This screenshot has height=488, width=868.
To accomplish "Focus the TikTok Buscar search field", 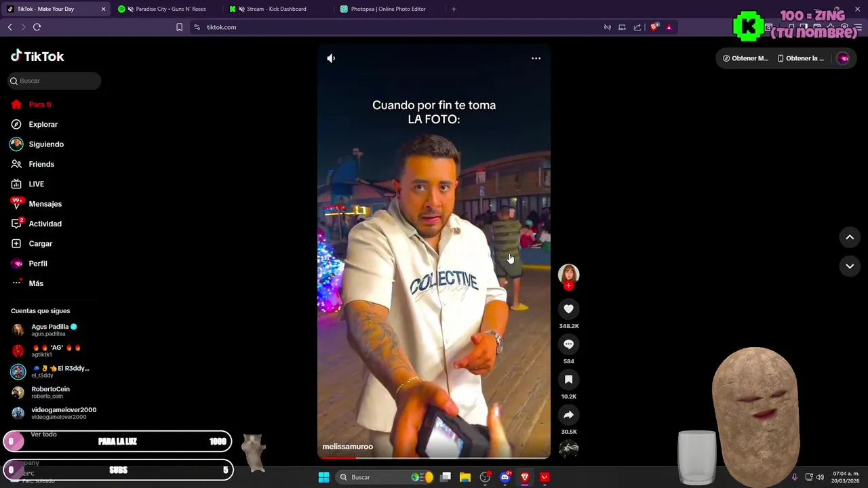I will [x=54, y=81].
